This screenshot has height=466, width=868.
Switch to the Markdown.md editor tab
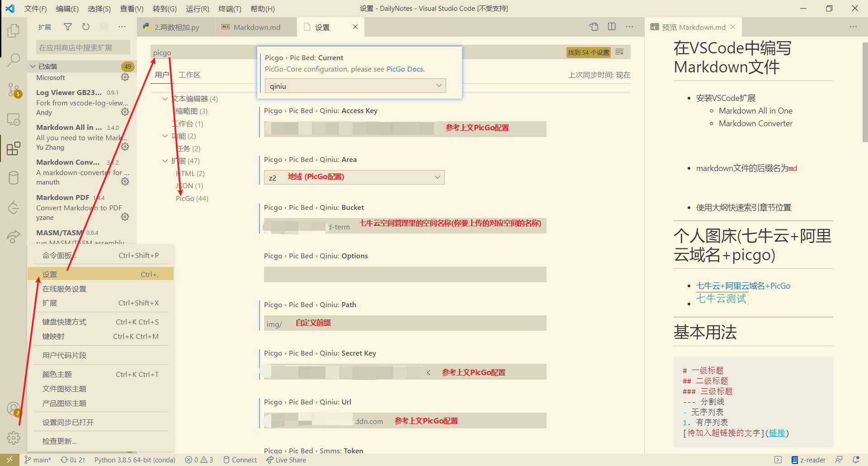(x=256, y=27)
